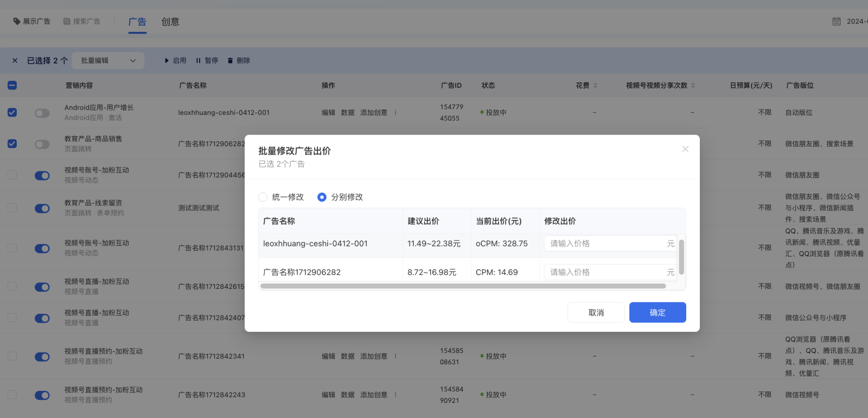This screenshot has width=868, height=418.
Task: Click 数据 for leoxhhuang-ceshi-0412-001
Action: [348, 113]
